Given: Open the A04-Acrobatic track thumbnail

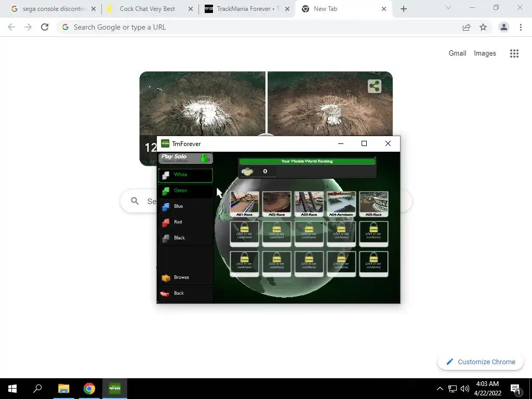Looking at the screenshot, I should pyautogui.click(x=341, y=204).
